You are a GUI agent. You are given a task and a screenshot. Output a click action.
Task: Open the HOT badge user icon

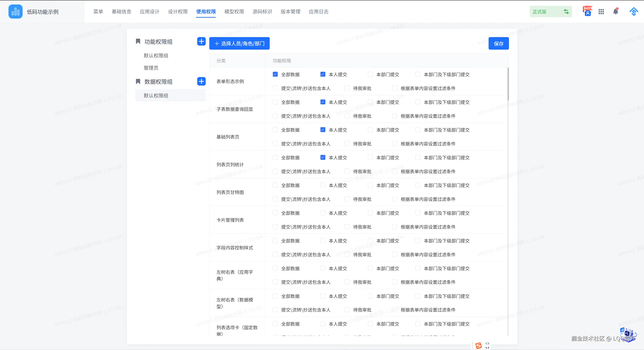point(587,11)
